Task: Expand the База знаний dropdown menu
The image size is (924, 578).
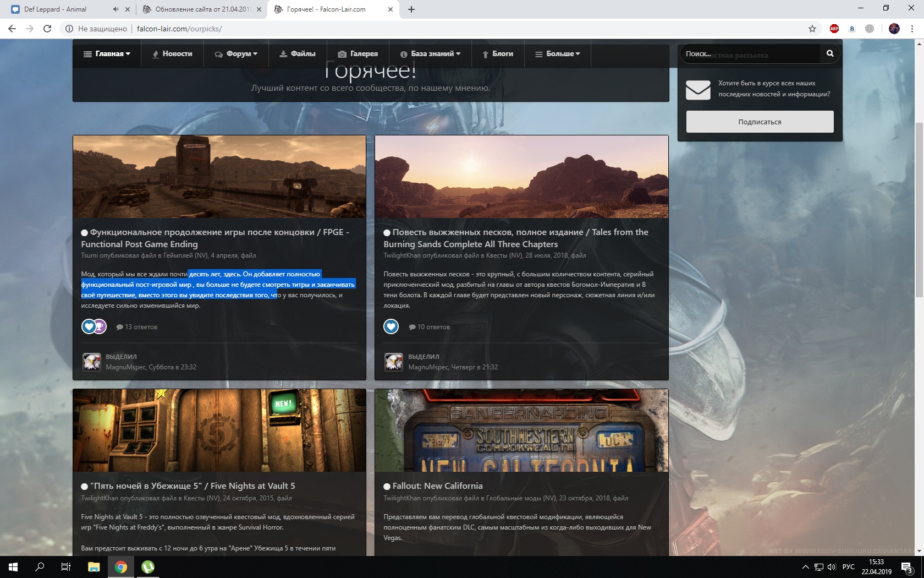Action: point(430,54)
